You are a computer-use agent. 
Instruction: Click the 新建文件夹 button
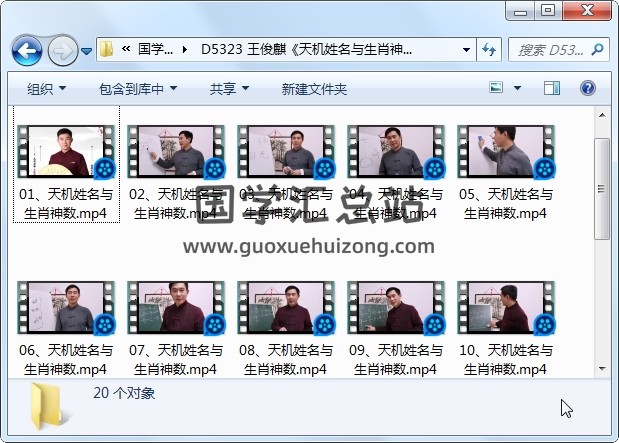pos(314,89)
